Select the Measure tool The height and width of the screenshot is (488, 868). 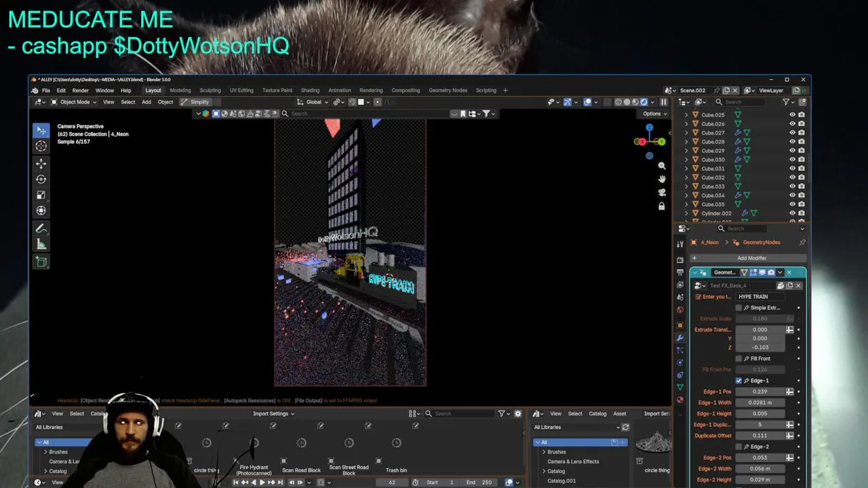point(41,244)
